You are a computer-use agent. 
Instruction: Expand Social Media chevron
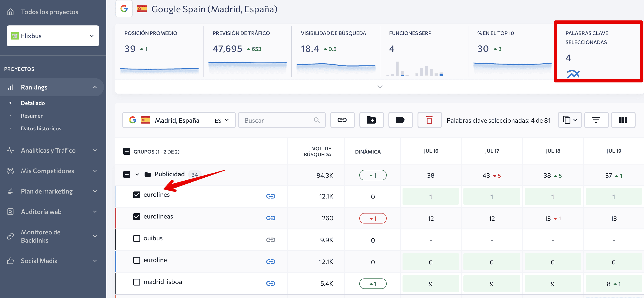(x=95, y=261)
